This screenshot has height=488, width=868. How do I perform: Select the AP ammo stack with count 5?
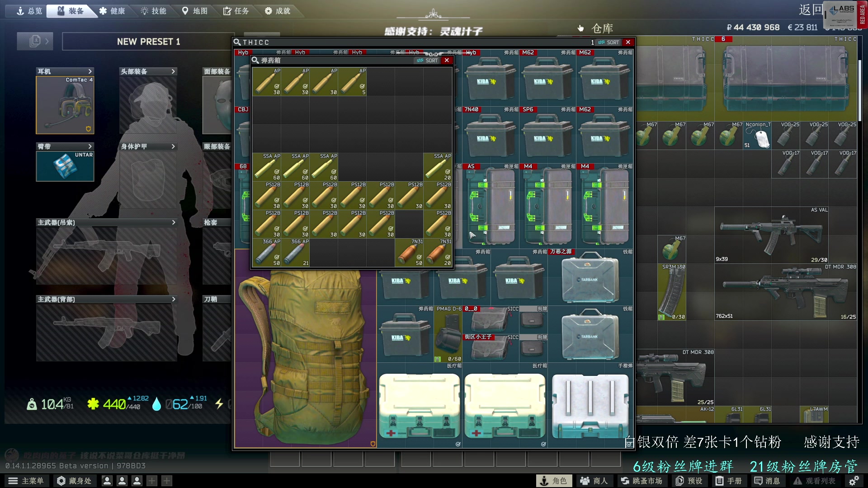352,81
